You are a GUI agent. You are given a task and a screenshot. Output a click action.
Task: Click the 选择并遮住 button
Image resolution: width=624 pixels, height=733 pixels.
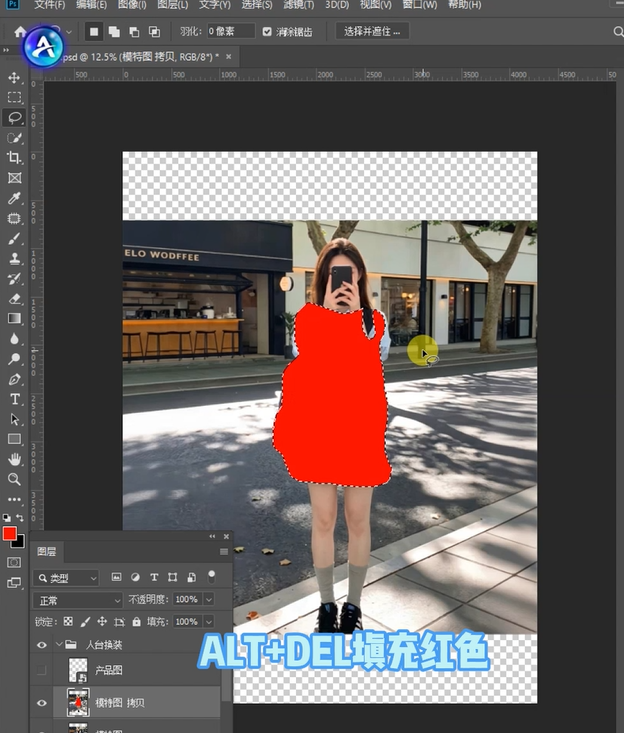(372, 32)
